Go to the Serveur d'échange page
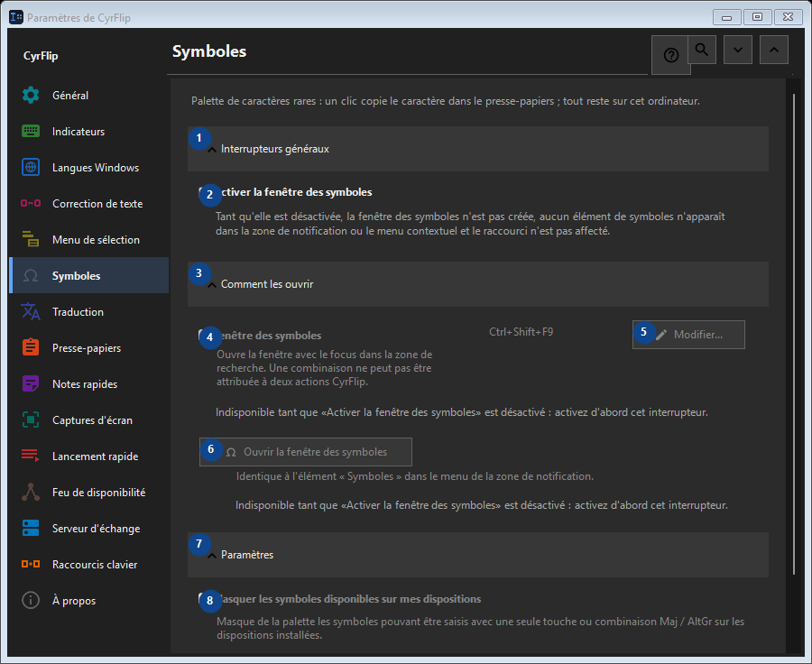The width and height of the screenshot is (812, 664). 88,529
